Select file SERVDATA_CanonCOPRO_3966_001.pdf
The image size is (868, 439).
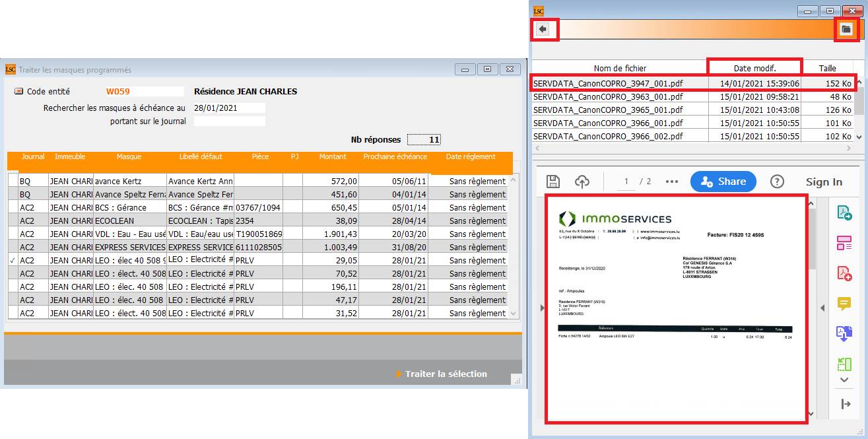coord(694,123)
